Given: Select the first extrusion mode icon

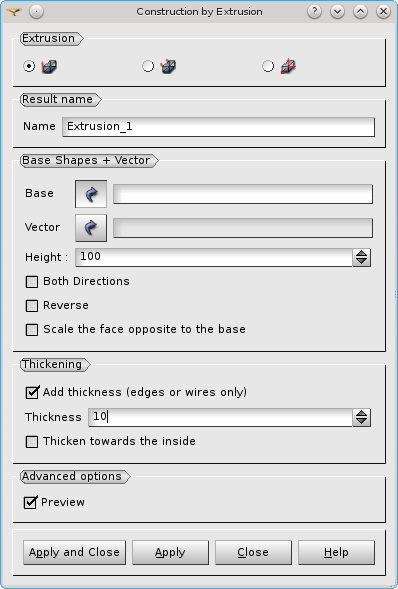Looking at the screenshot, I should 49,67.
